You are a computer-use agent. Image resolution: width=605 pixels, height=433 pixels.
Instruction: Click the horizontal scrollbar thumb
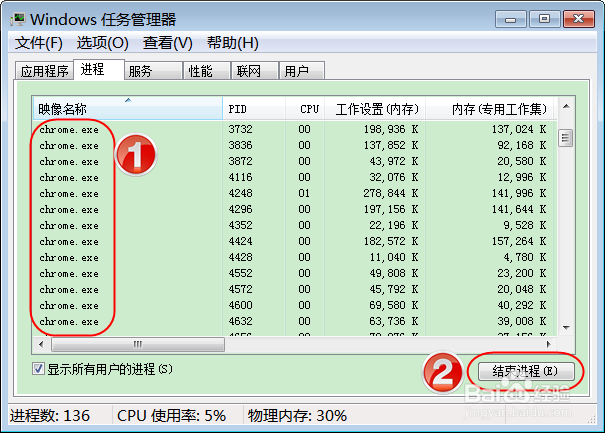(138, 344)
